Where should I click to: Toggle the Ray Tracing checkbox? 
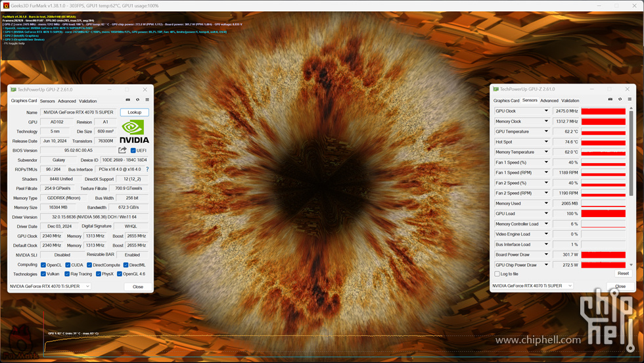pyautogui.click(x=67, y=274)
